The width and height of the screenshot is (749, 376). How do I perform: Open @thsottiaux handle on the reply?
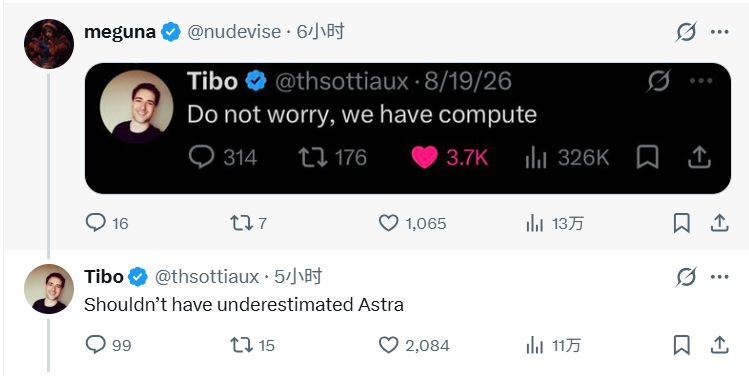[207, 277]
